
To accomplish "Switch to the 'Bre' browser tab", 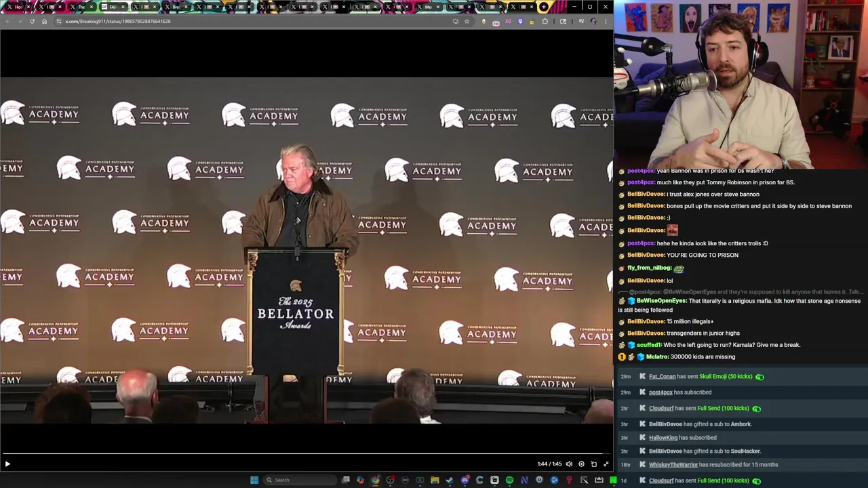I will (176, 7).
